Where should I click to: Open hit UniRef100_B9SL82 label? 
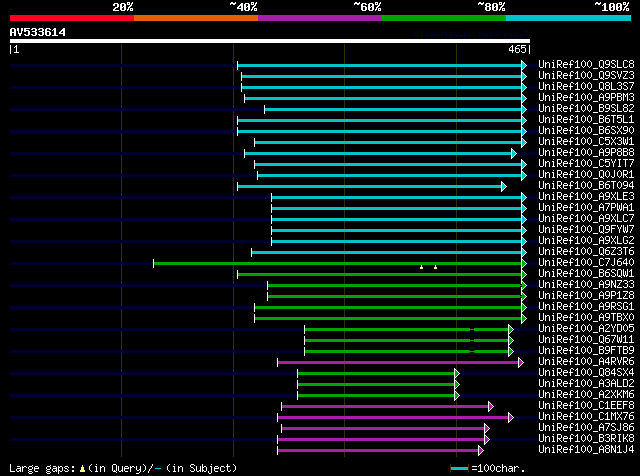pyautogui.click(x=586, y=108)
